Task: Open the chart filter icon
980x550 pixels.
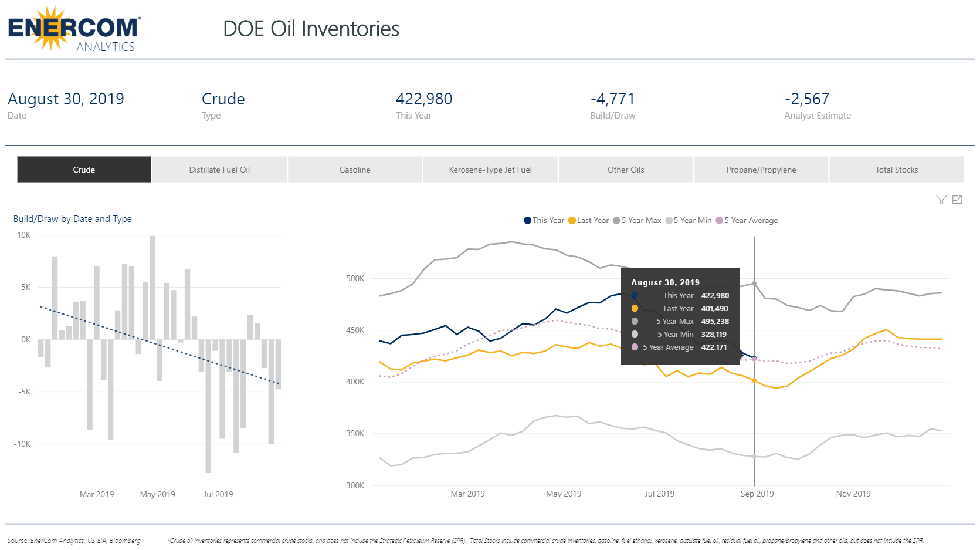Action: tap(941, 200)
